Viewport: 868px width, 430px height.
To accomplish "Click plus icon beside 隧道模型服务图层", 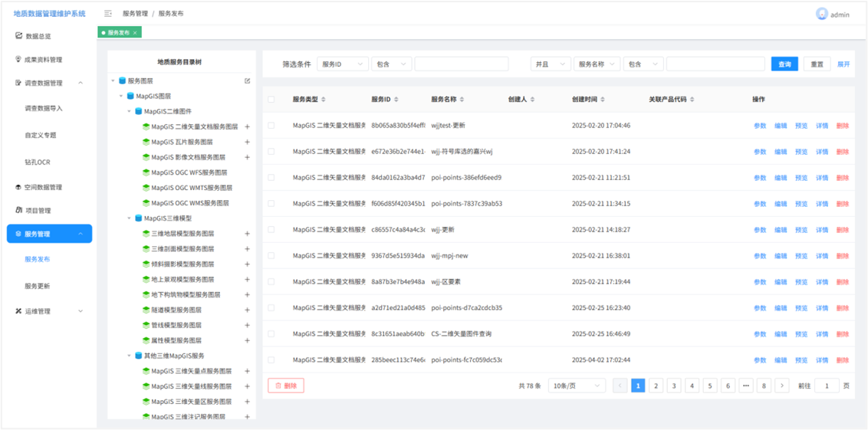I will click(x=248, y=310).
